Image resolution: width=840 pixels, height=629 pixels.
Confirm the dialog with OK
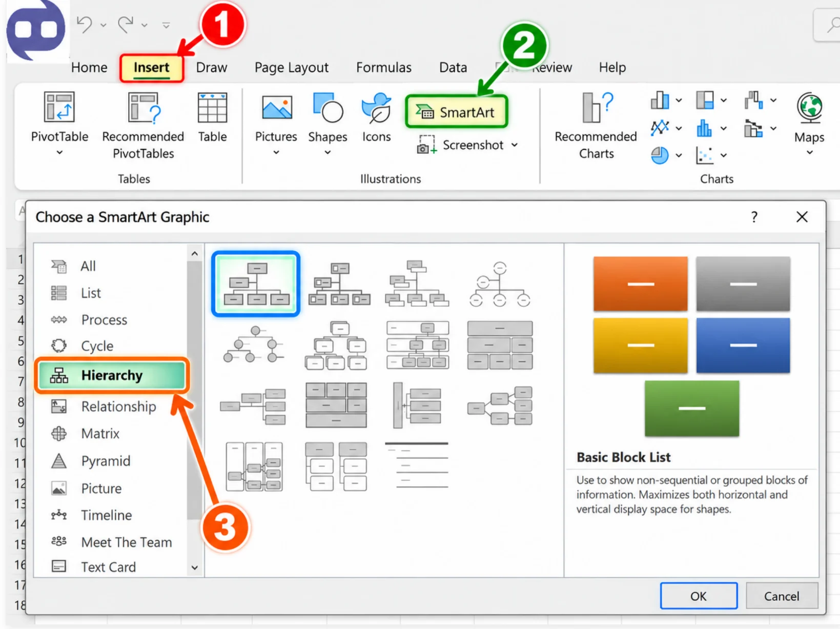[x=699, y=596]
